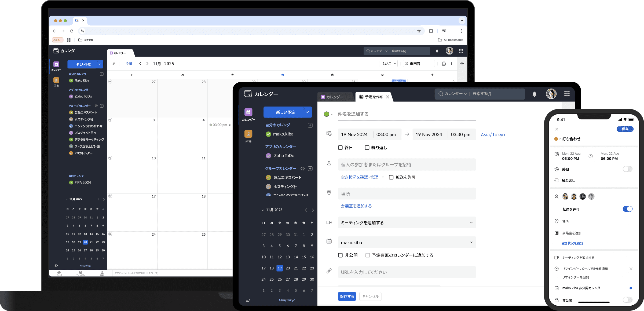Select the チャット tab at the bottom bar

60,273
